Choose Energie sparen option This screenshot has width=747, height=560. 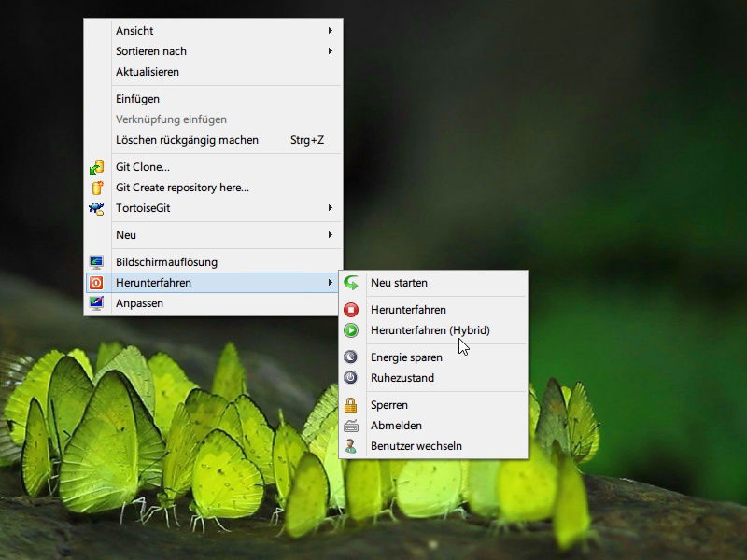(x=433, y=357)
